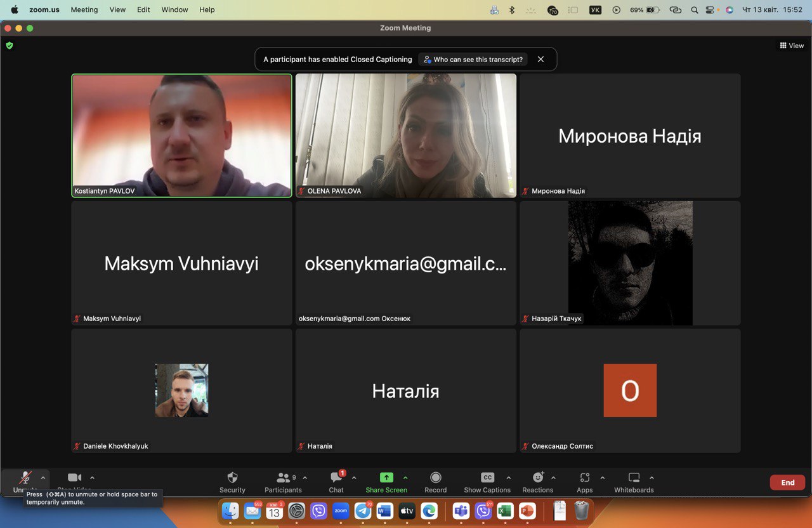Image resolution: width=812 pixels, height=528 pixels.
Task: Select Daniele Khovkhalyuk's profile picture tile
Action: point(181,390)
